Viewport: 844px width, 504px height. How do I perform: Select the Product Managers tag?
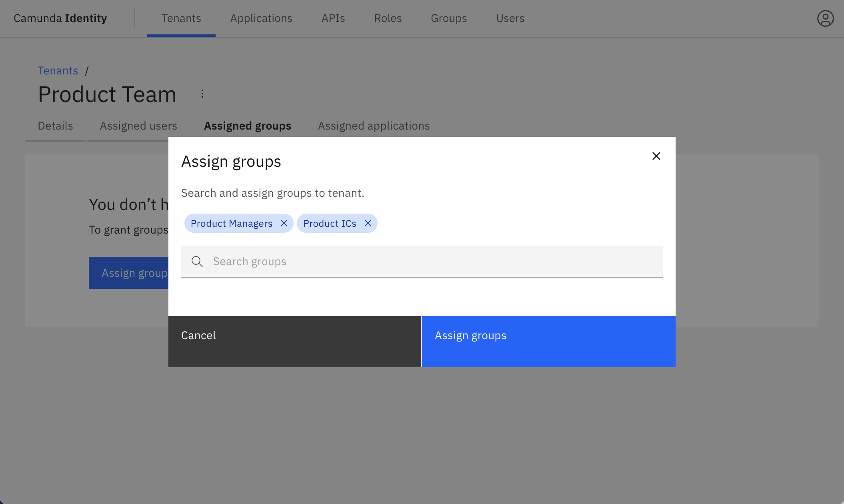[x=231, y=223]
